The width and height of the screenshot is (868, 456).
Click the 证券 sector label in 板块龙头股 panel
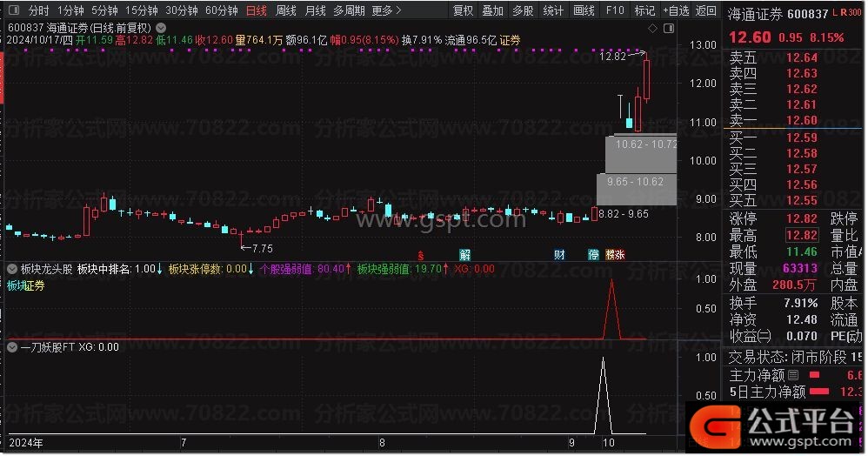(x=35, y=286)
